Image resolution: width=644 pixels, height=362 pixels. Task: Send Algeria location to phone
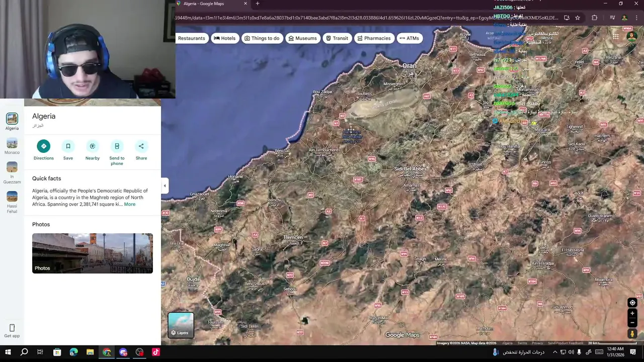pos(117,146)
